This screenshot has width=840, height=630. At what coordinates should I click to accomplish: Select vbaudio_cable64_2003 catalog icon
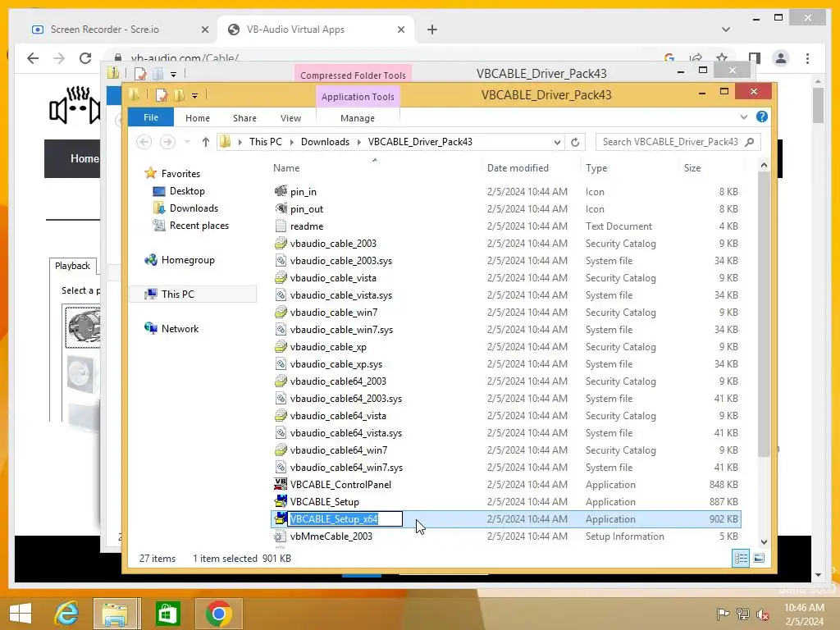coord(281,381)
